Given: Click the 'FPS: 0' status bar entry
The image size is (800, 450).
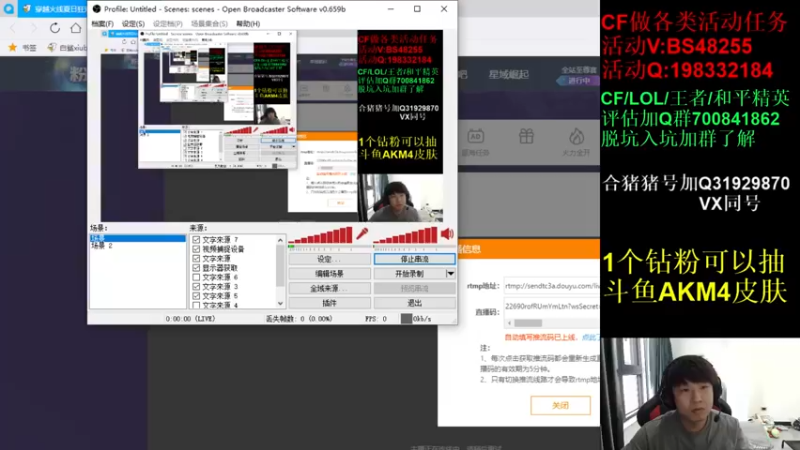Looking at the screenshot, I should coord(376,319).
